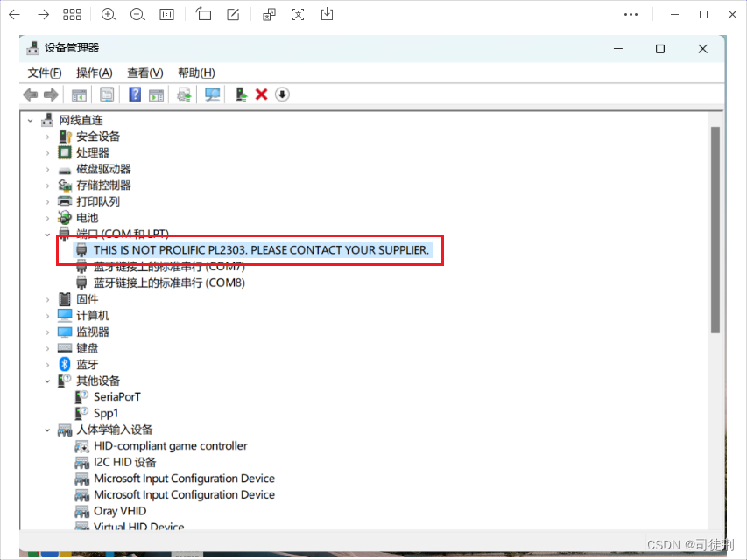Open the 文件(F) menu
This screenshot has width=747, height=560.
[45, 73]
